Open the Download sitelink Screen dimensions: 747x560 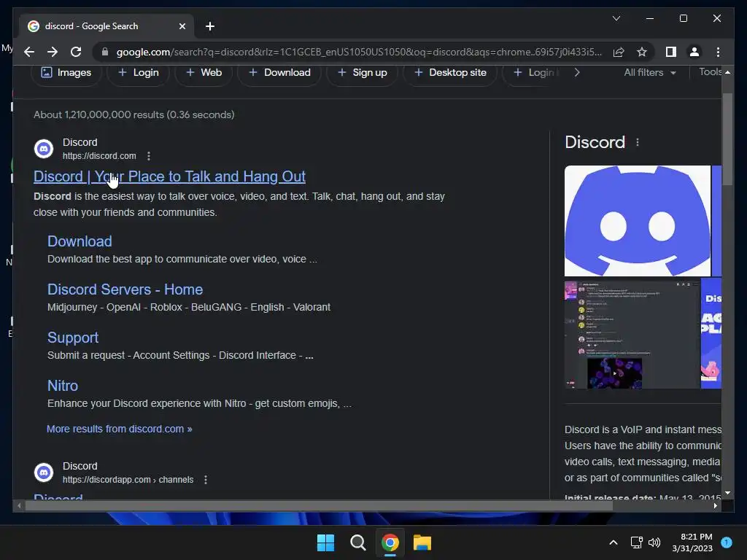[80, 241]
